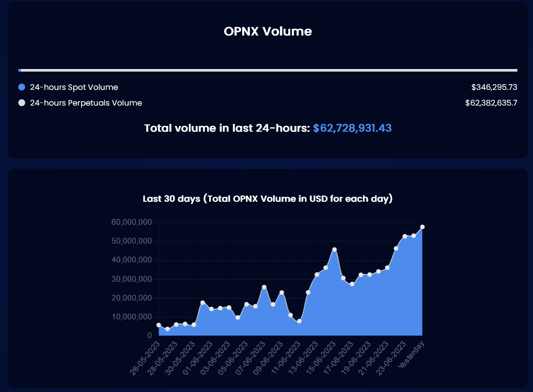Click the data point for 13-06-2023

[x=317, y=274]
